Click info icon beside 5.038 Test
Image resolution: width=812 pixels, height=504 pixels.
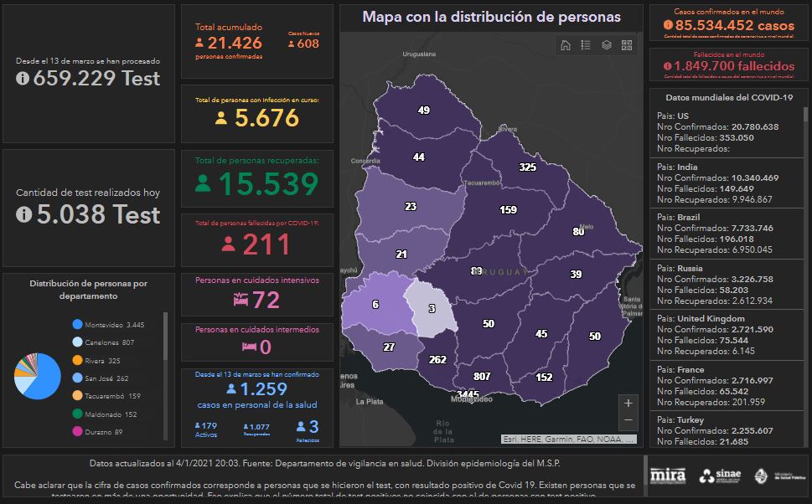(23, 214)
